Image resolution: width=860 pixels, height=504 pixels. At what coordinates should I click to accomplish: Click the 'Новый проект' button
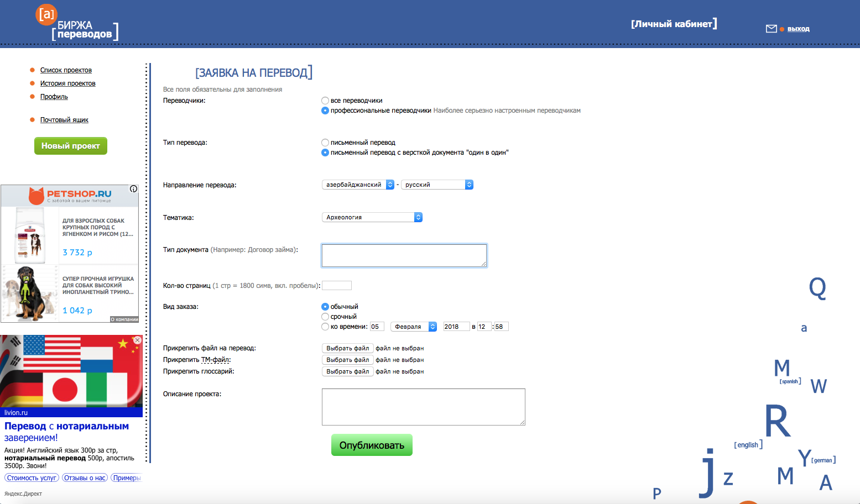(71, 146)
